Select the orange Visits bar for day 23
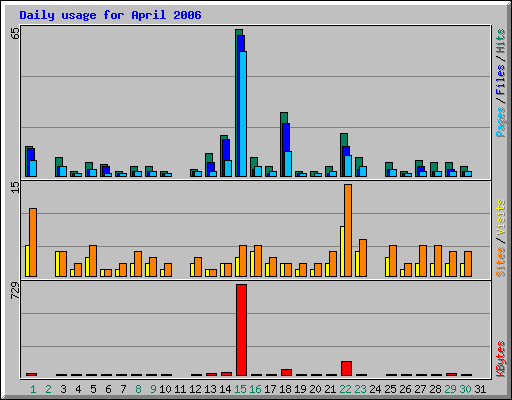512x400 pixels. 363,258
